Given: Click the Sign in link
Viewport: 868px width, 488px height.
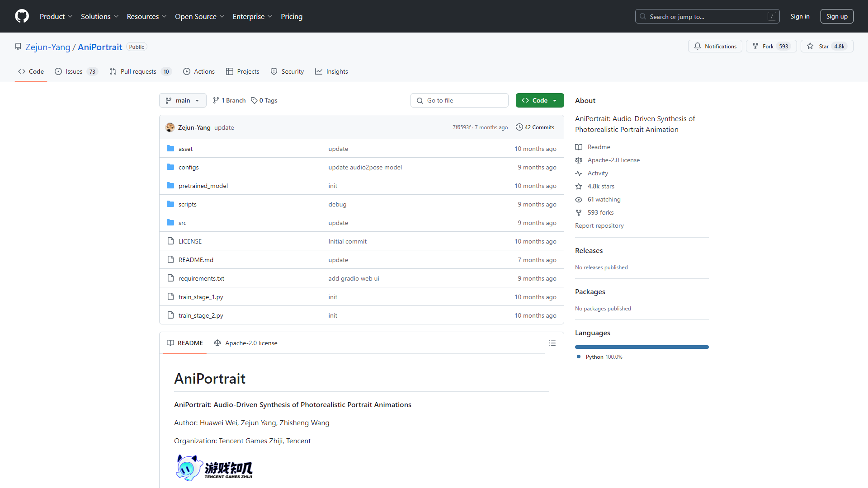Looking at the screenshot, I should click(x=800, y=16).
